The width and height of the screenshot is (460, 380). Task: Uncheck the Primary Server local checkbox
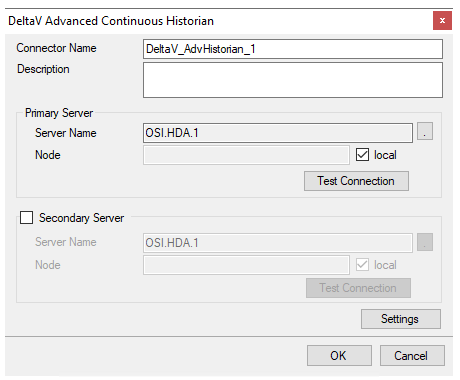(362, 155)
